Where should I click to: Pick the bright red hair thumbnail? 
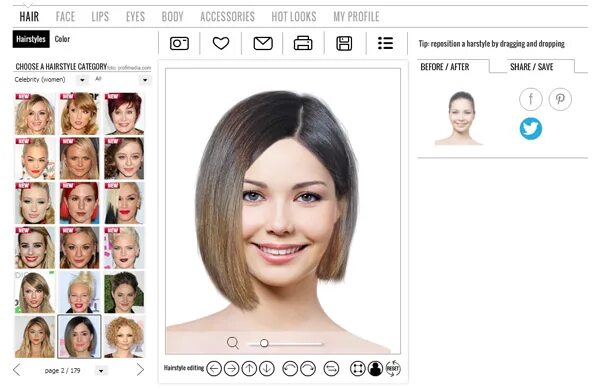79,203
